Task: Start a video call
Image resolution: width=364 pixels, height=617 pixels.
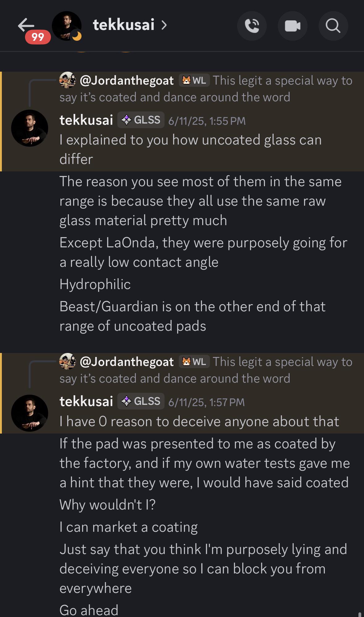Action: [x=292, y=26]
